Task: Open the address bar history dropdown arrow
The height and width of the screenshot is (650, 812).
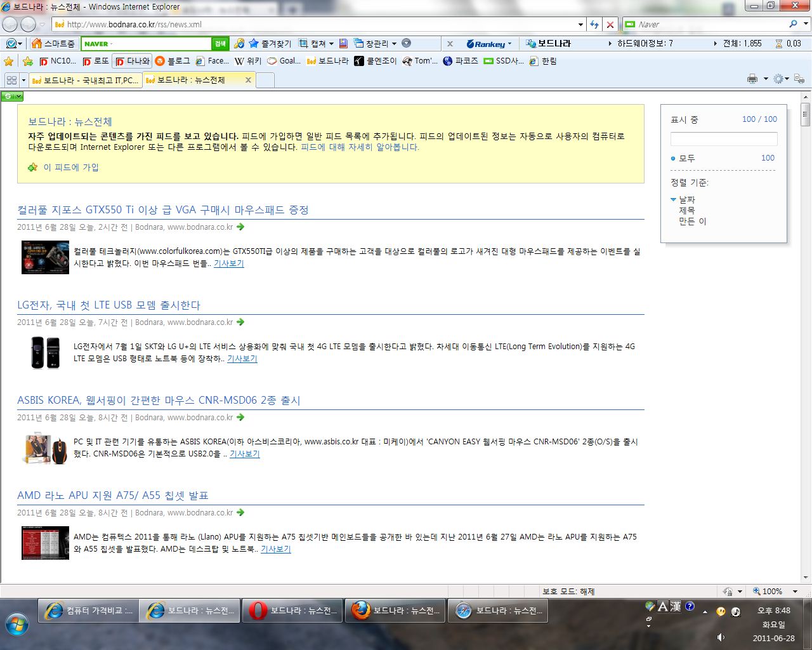Action: pos(580,24)
